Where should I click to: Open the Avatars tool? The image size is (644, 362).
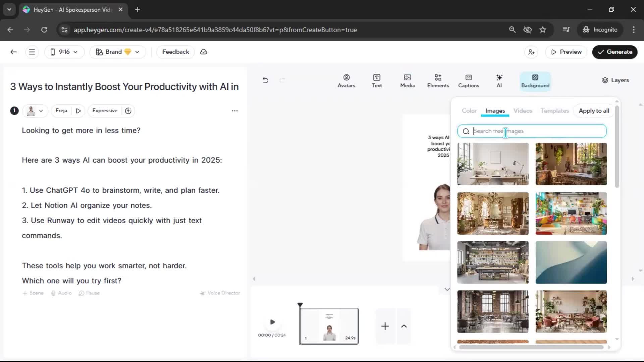click(x=346, y=81)
